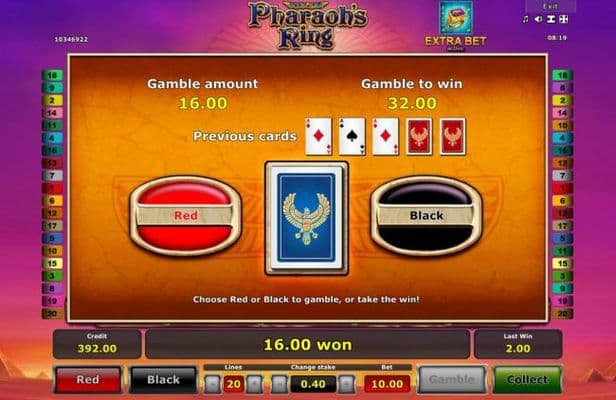Toggle the music note icon
616x400 pixels.
coord(526,19)
